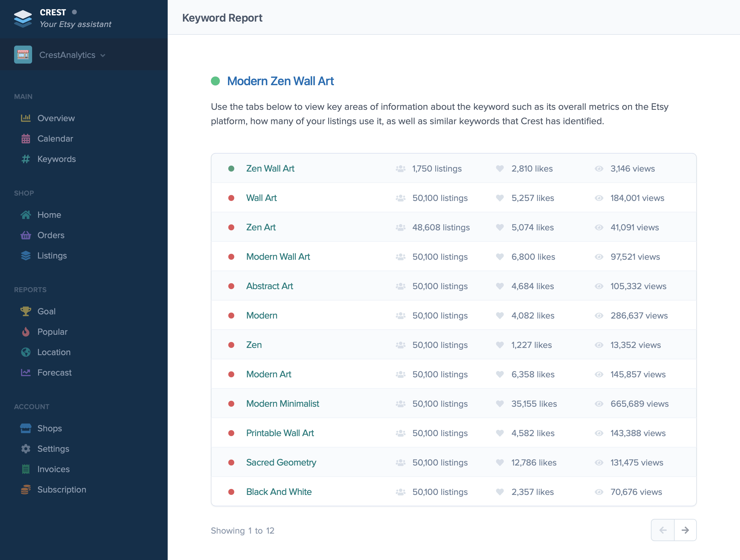
Task: Click the eye icon in Wall Art row
Action: pos(599,198)
